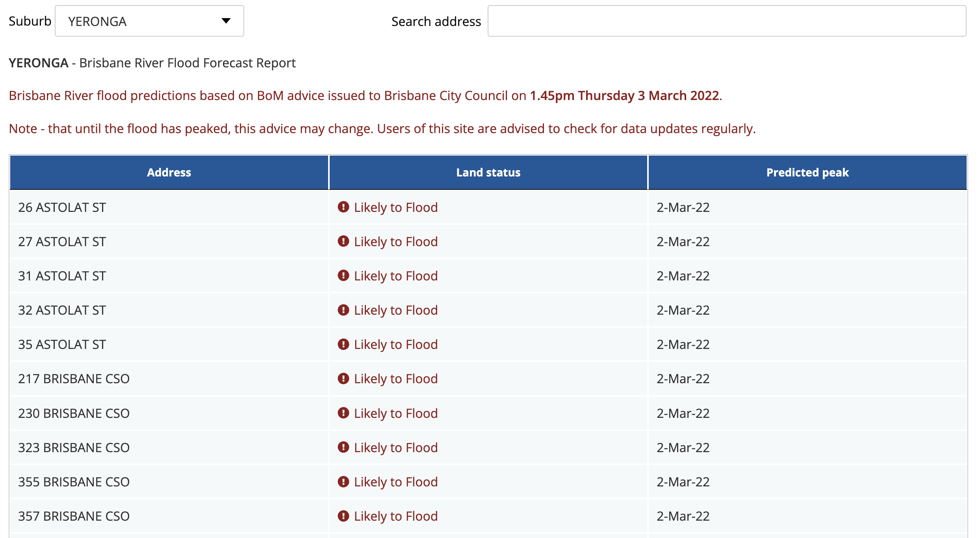980x538 pixels.
Task: Click alert icon for 31 ASTOLAT ST
Action: [343, 276]
